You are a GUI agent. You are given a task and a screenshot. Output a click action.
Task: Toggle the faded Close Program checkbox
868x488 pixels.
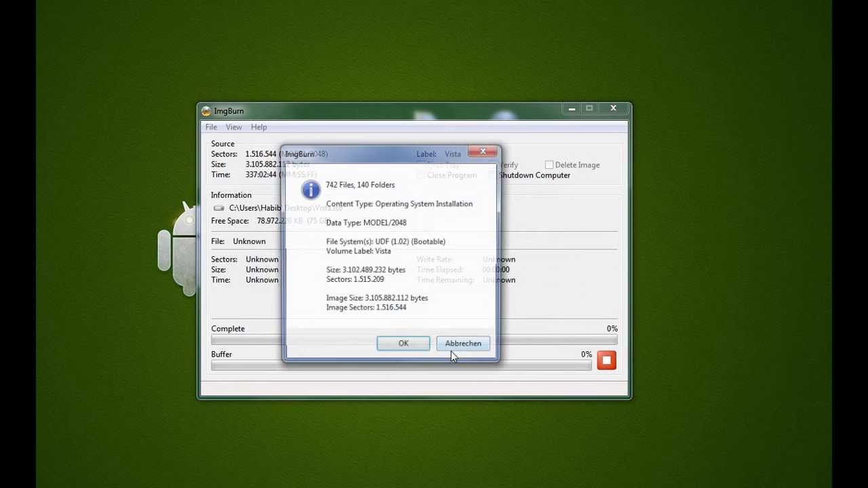point(421,176)
